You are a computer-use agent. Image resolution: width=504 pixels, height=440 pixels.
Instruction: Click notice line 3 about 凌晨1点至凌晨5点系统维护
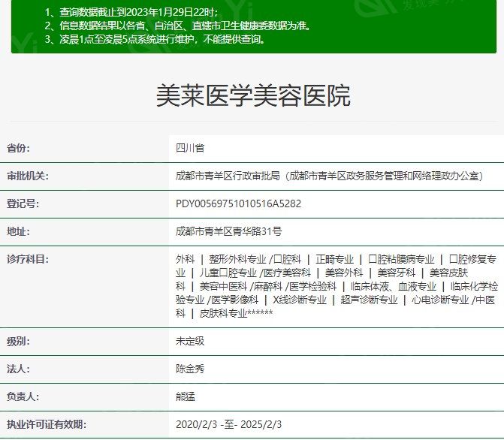(155, 39)
